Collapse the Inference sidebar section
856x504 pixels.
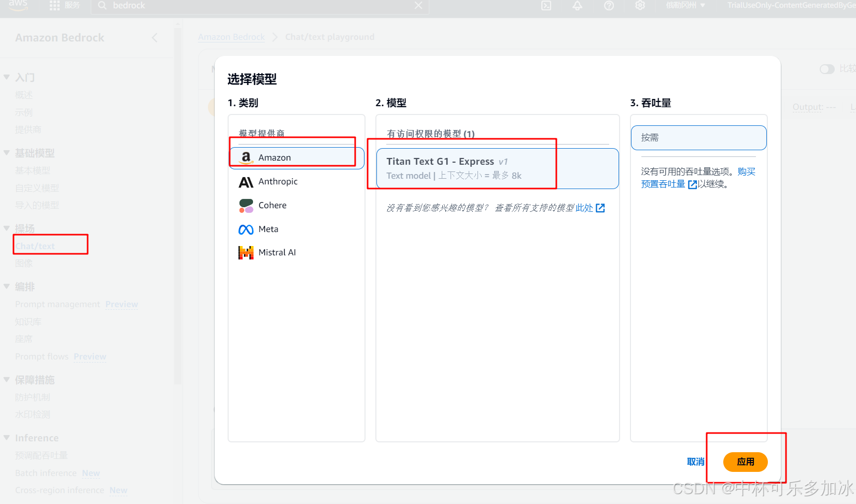[7, 438]
